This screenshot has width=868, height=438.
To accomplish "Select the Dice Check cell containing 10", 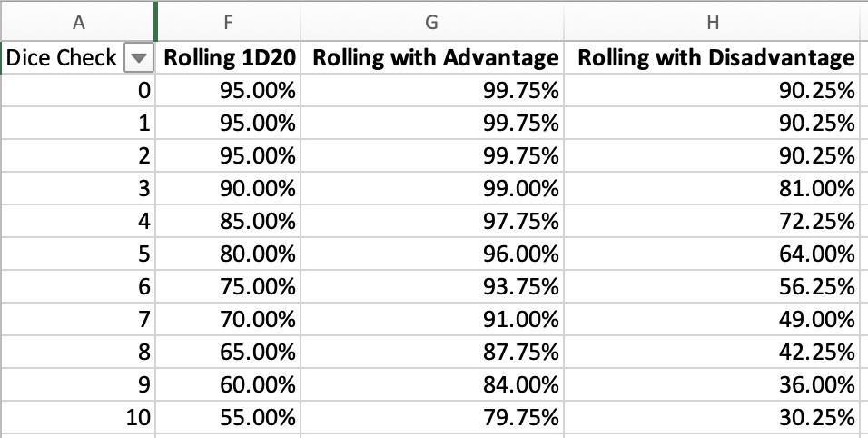I will (x=77, y=418).
